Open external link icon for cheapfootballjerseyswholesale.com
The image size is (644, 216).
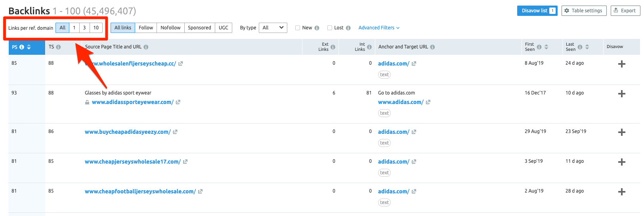click(x=200, y=191)
